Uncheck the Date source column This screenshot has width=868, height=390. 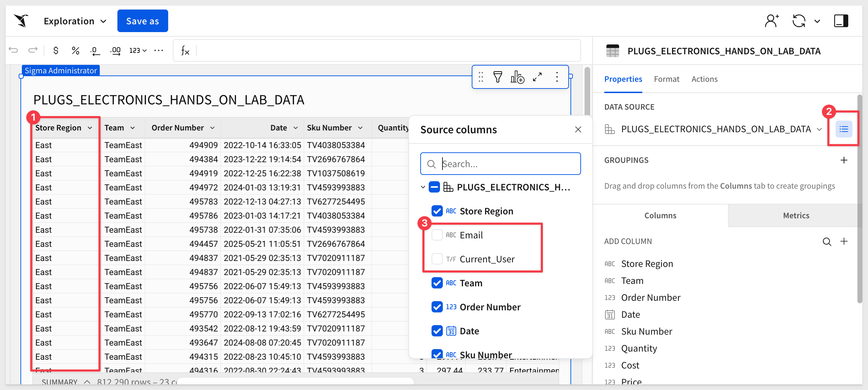(437, 331)
